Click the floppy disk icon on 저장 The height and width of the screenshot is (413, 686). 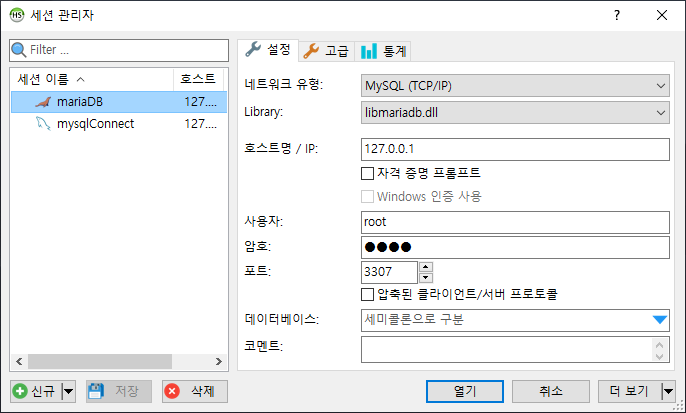pyautogui.click(x=96, y=391)
